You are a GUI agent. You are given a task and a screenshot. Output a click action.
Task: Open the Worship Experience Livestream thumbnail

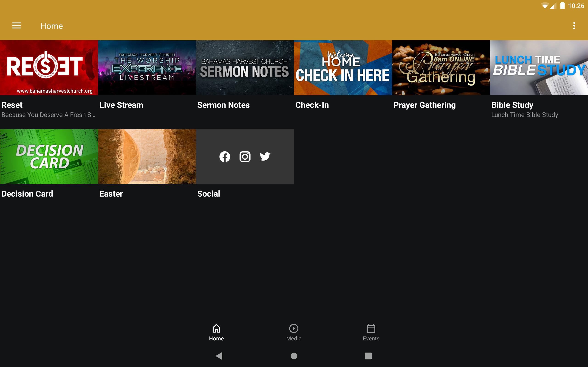pyautogui.click(x=147, y=68)
